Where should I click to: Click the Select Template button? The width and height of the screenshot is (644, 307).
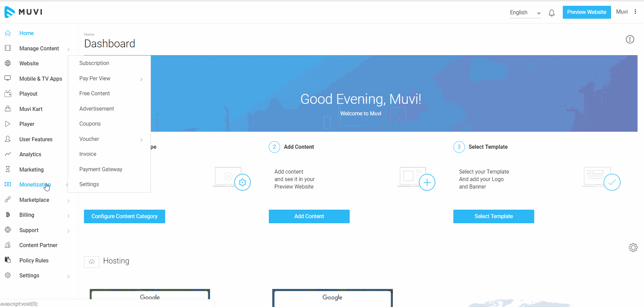493,216
